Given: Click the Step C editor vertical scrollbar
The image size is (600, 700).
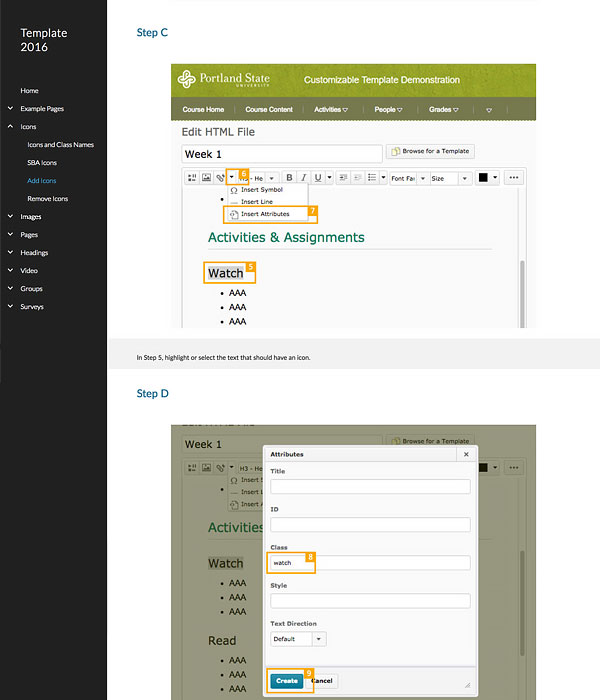Looking at the screenshot, I should (522, 294).
